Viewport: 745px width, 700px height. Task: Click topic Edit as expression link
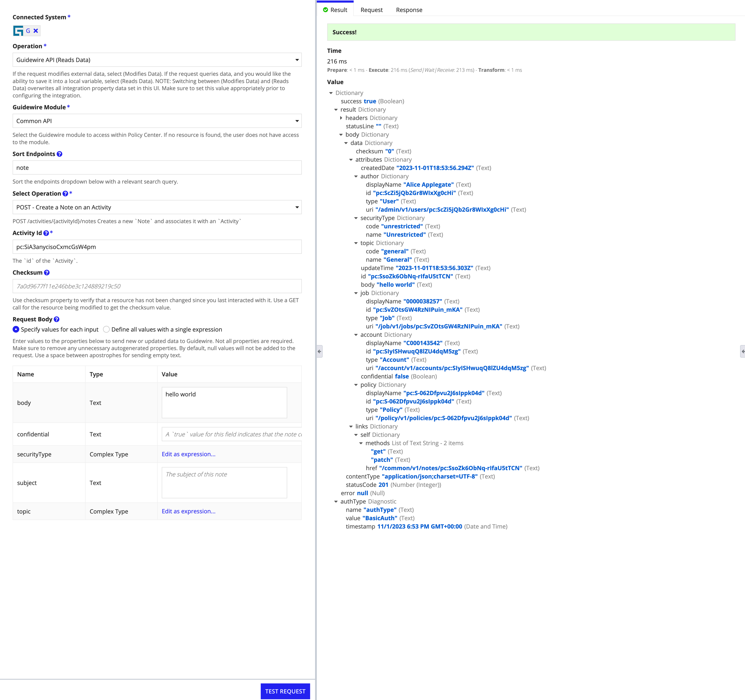coord(189,511)
